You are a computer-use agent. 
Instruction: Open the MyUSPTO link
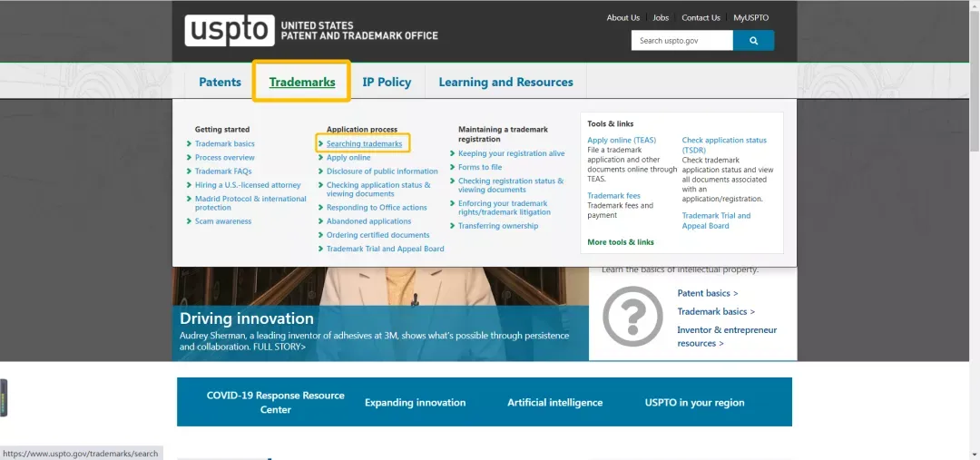click(751, 17)
